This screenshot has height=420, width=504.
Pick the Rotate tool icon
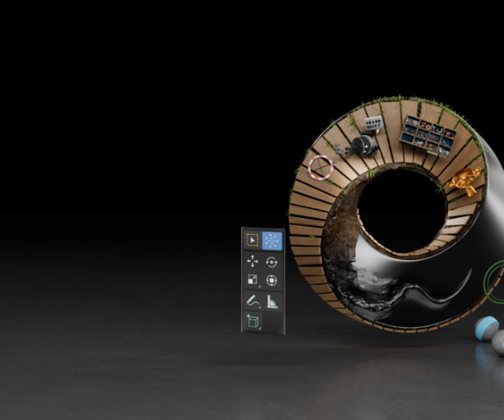pos(271,262)
